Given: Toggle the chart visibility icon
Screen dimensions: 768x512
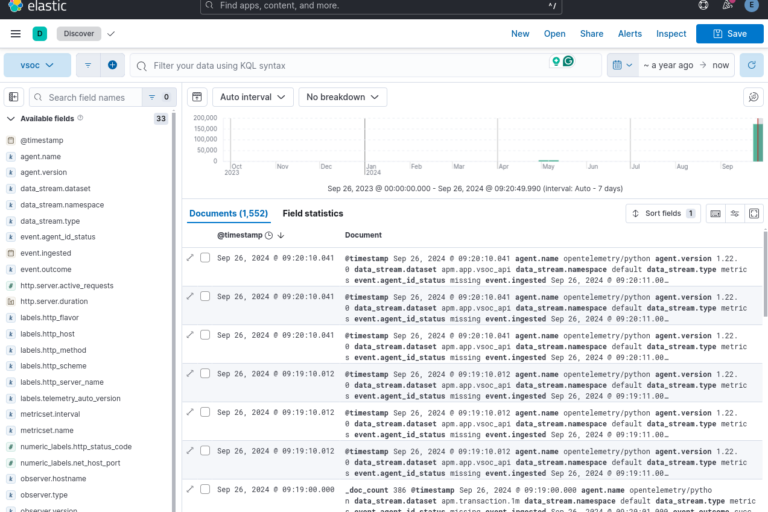Looking at the screenshot, I should point(197,97).
